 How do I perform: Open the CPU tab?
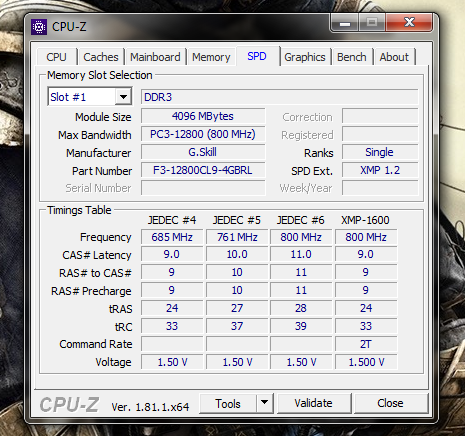pos(56,57)
